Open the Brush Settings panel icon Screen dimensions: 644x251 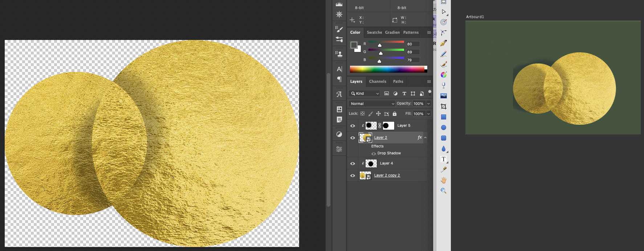(339, 29)
